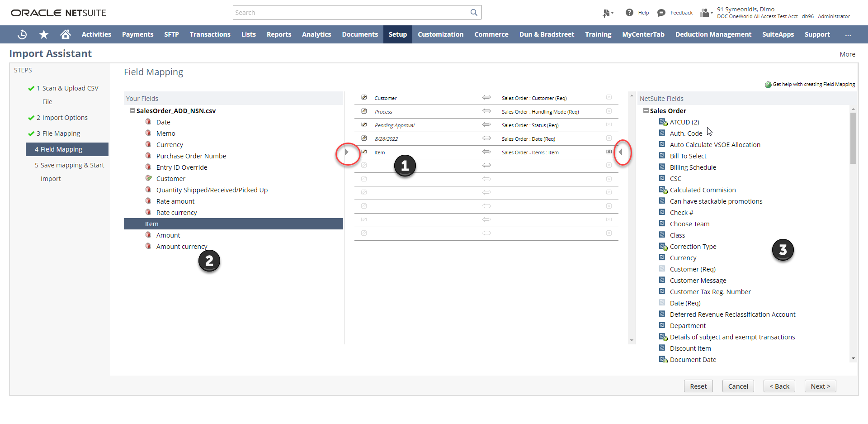Open the Setup menu
The height and width of the screenshot is (424, 868).
click(x=398, y=34)
